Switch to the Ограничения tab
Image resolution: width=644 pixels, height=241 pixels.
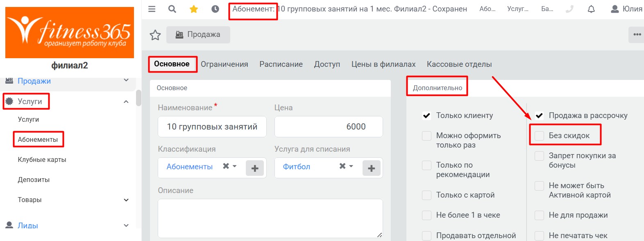click(x=224, y=64)
